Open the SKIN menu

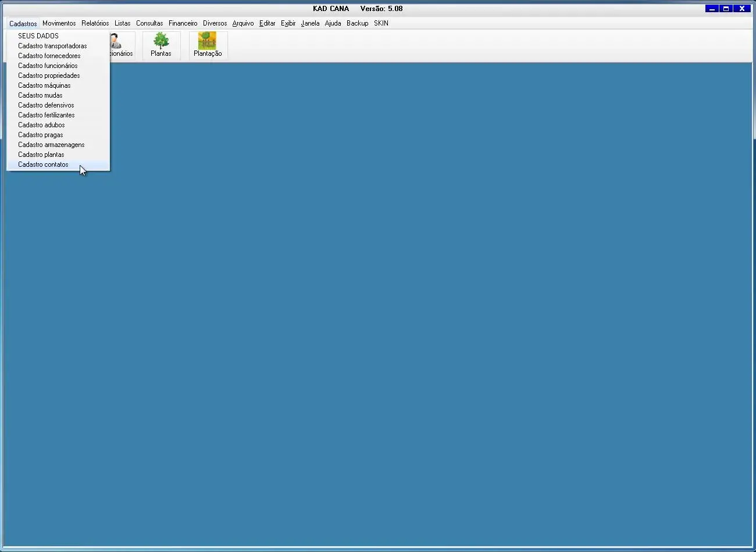point(381,23)
